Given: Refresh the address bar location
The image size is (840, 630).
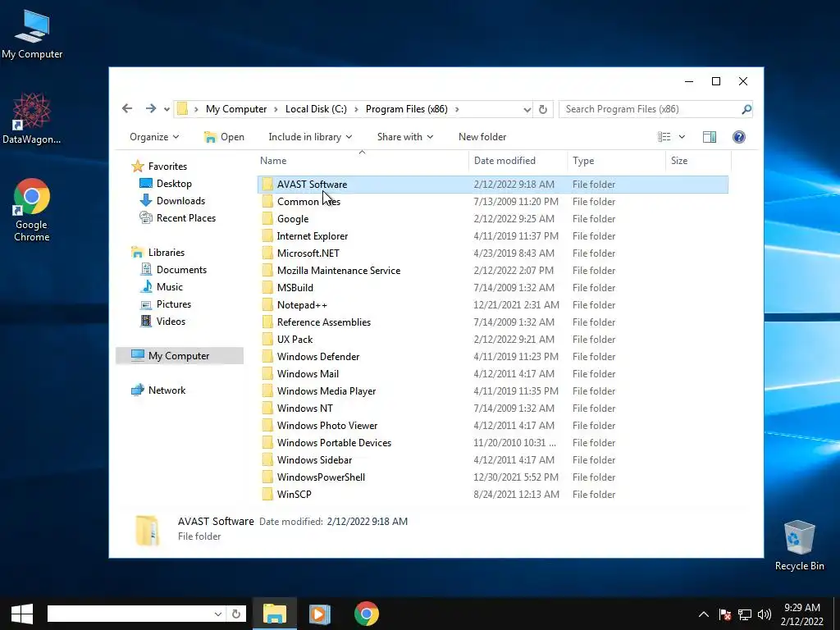Looking at the screenshot, I should coord(543,109).
